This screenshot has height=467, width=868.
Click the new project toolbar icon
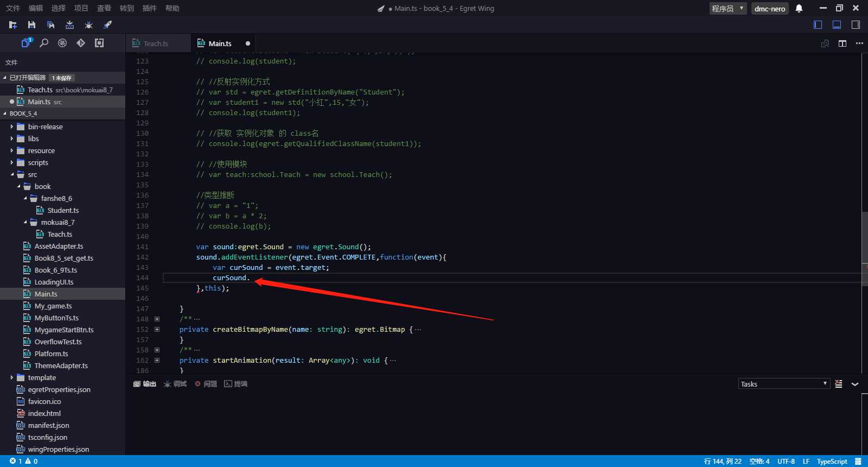[x=13, y=25]
